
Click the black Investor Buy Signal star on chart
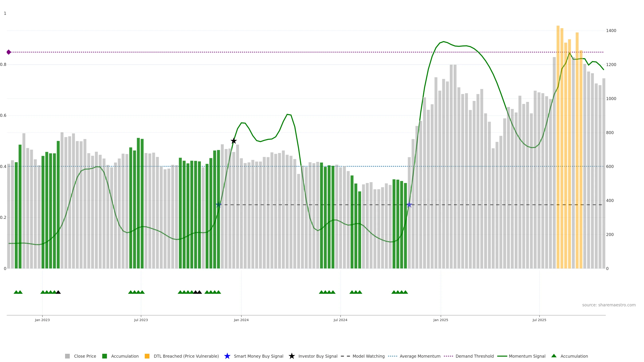tap(233, 141)
